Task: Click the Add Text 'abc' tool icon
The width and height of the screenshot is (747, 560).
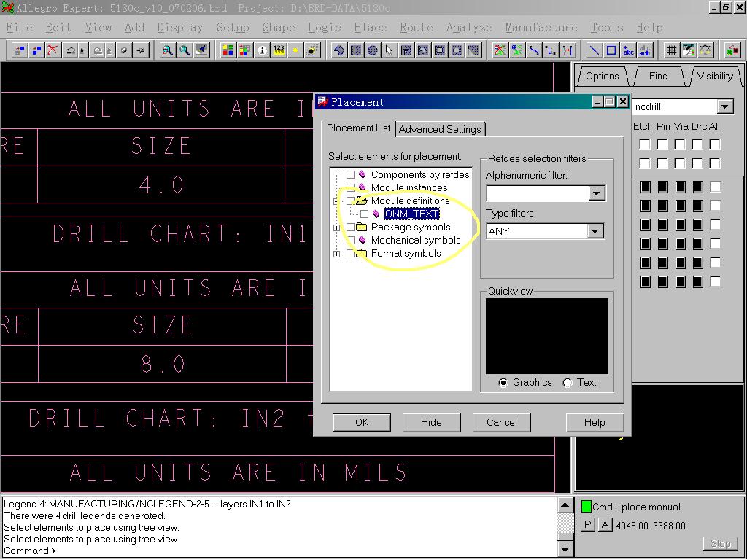Action: coord(628,50)
